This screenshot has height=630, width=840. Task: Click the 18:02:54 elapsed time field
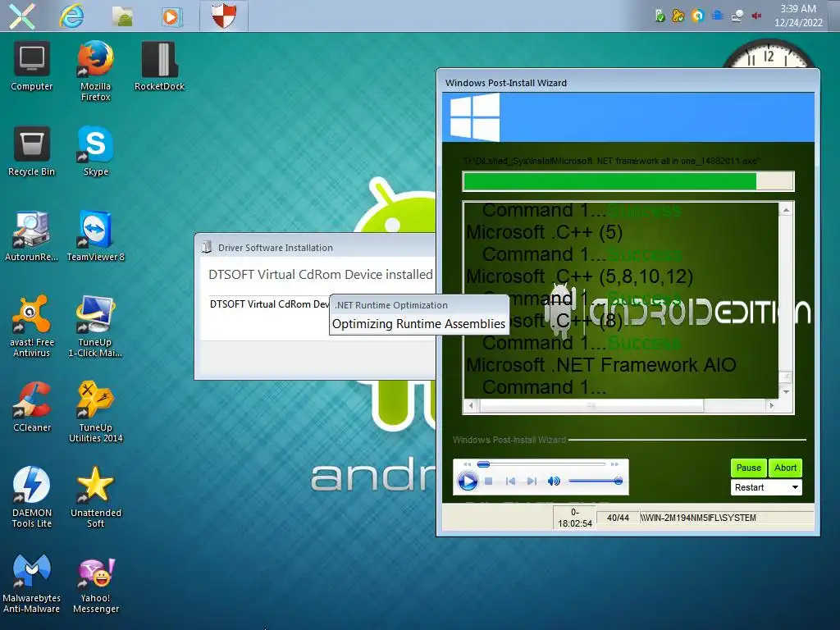(x=575, y=518)
